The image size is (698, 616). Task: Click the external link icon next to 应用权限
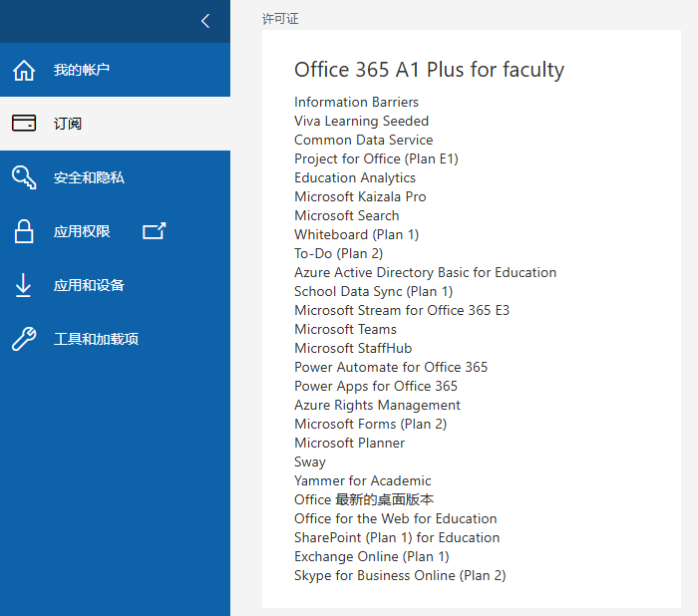pos(154,231)
